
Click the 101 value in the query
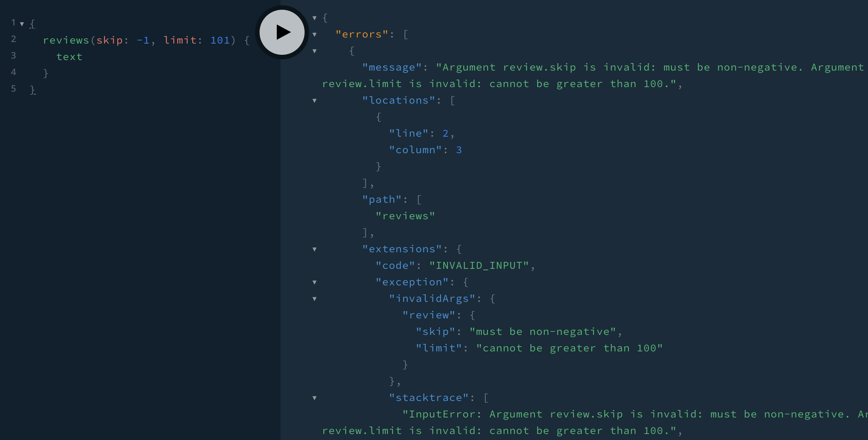[220, 40]
